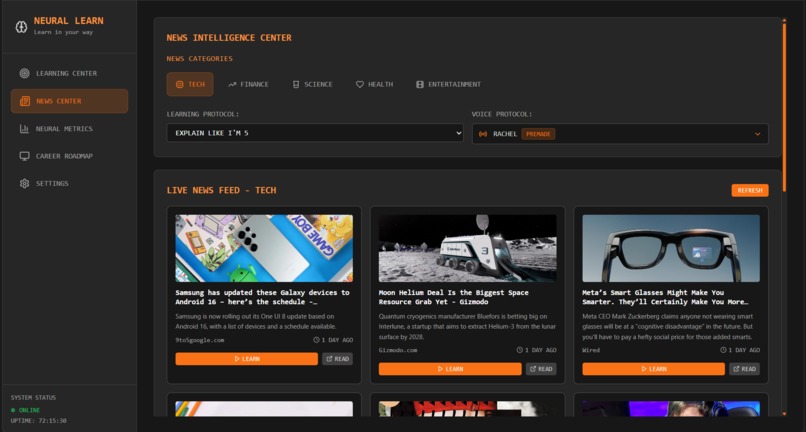Click the scrollbar down arrow
This screenshot has height=432, width=806.
pyautogui.click(x=784, y=413)
